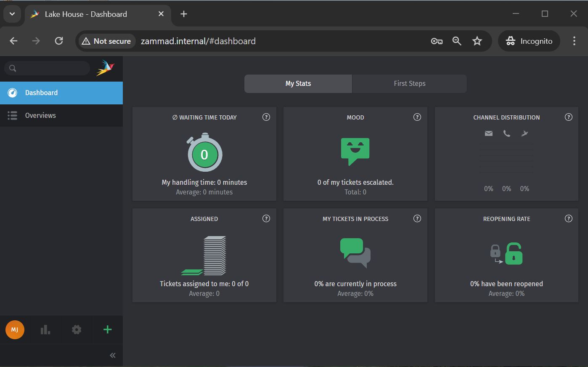
Task: Open admin settings gear icon
Action: tap(77, 330)
